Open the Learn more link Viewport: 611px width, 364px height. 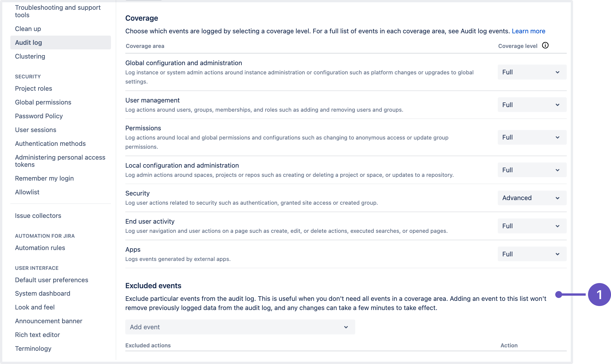[x=529, y=31]
